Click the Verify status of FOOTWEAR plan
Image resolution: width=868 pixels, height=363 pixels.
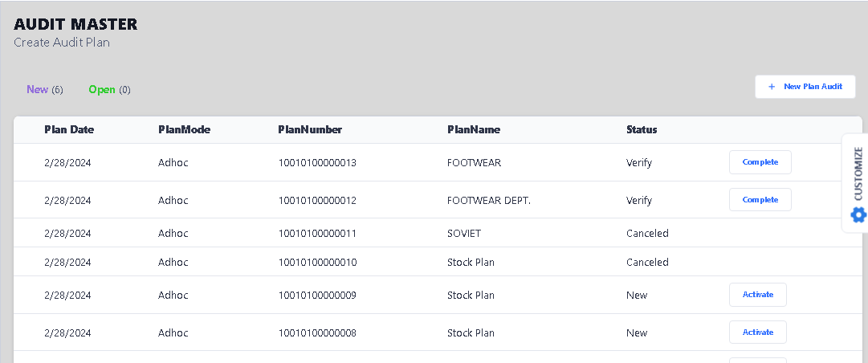tap(639, 163)
